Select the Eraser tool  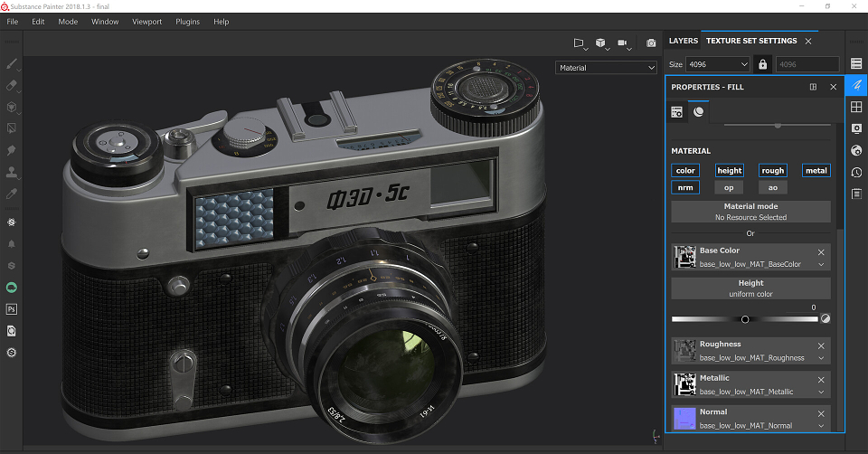point(11,85)
